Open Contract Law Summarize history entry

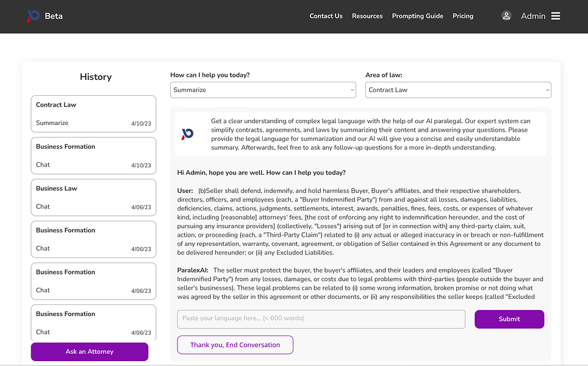[x=93, y=113]
